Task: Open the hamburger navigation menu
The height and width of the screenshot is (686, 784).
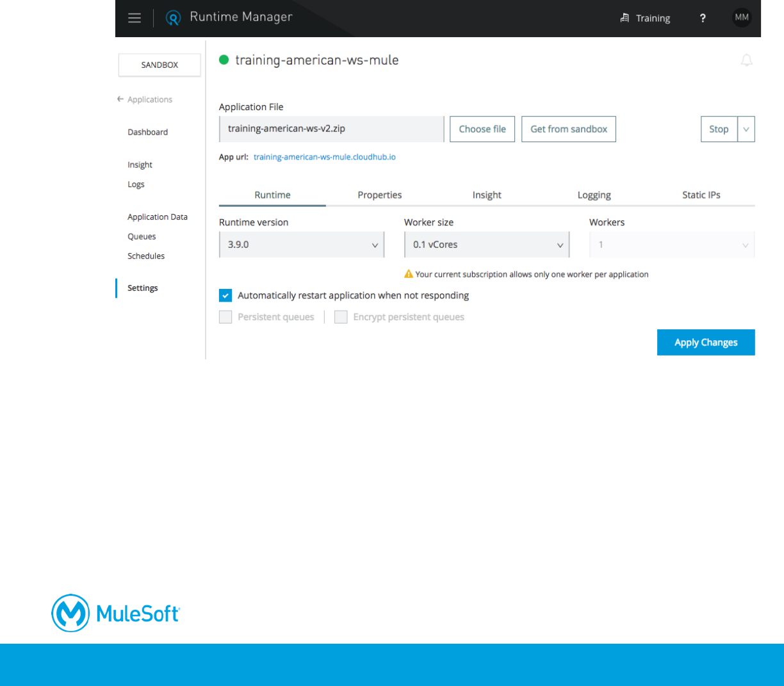Action: point(135,18)
